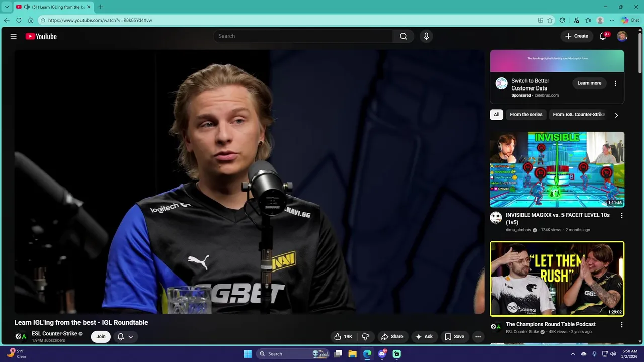This screenshot has height=362, width=644.
Task: Select the From the series chip
Action: coord(526,115)
